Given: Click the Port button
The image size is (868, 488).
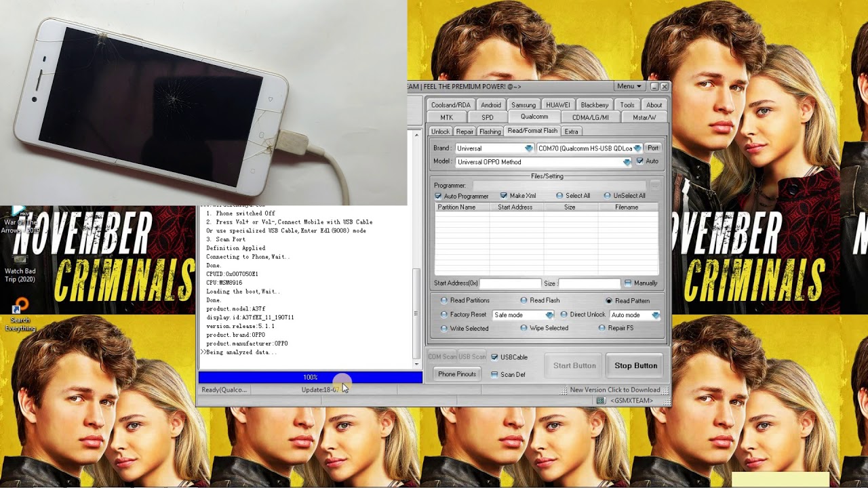Looking at the screenshot, I should point(653,148).
